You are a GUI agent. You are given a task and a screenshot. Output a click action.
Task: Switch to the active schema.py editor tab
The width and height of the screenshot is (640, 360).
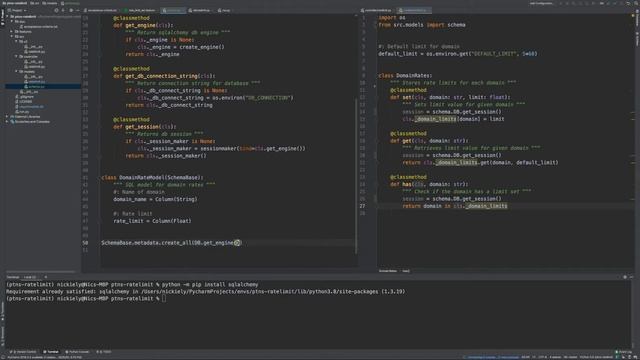pyautogui.click(x=173, y=10)
